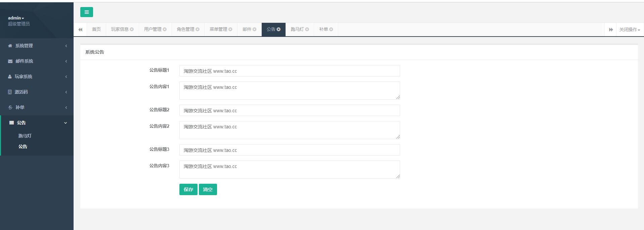Click the 清空 button
The width and height of the screenshot is (644, 230).
pos(208,189)
